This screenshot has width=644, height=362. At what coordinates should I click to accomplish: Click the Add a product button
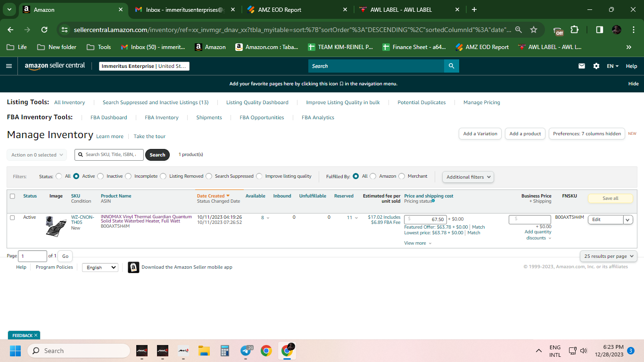(525, 134)
